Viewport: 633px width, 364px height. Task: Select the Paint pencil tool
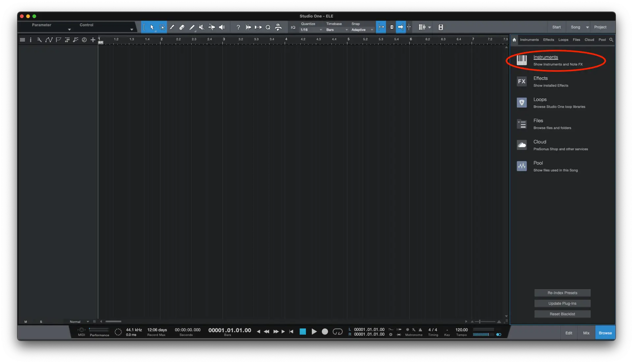(192, 27)
